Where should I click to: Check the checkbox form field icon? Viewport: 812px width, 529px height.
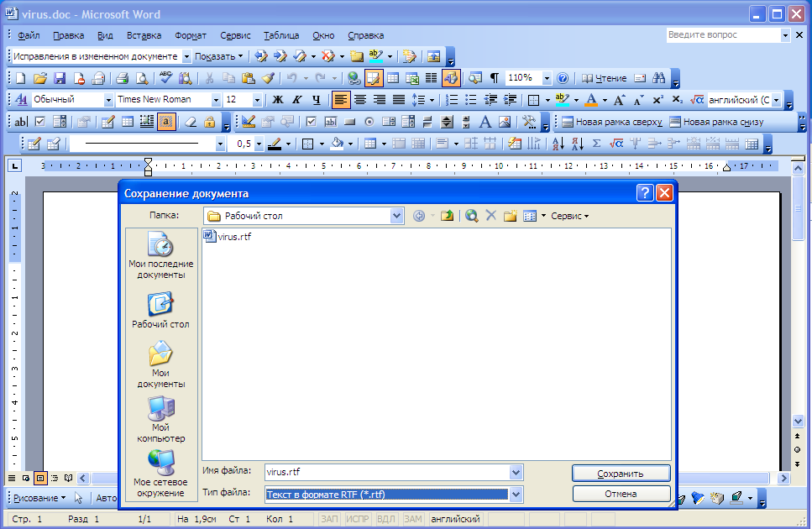(x=39, y=122)
